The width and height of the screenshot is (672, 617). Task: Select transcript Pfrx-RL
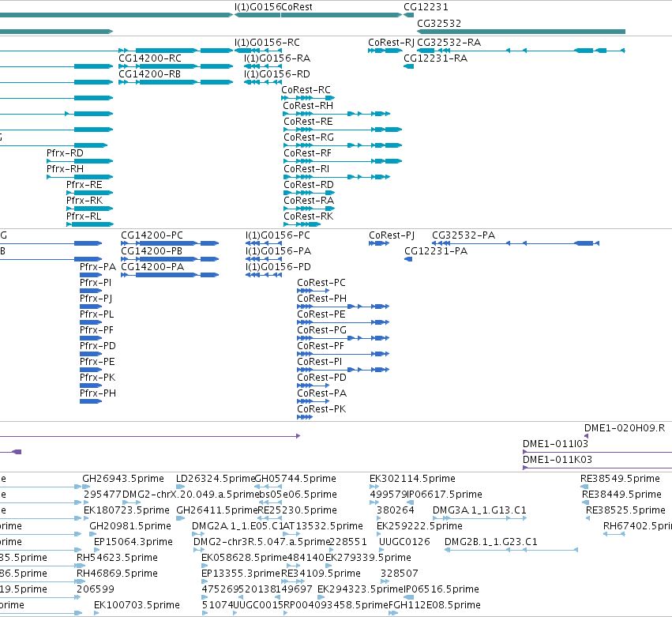coord(89,224)
